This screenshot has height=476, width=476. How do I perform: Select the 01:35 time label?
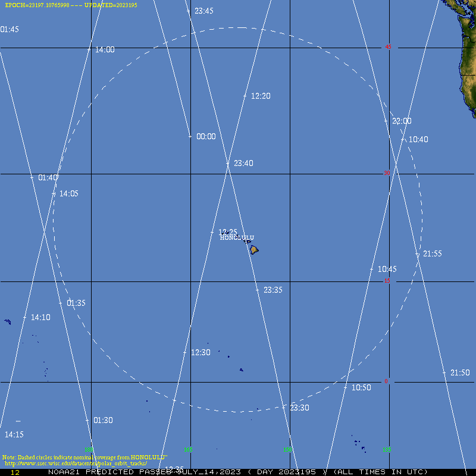76,303
